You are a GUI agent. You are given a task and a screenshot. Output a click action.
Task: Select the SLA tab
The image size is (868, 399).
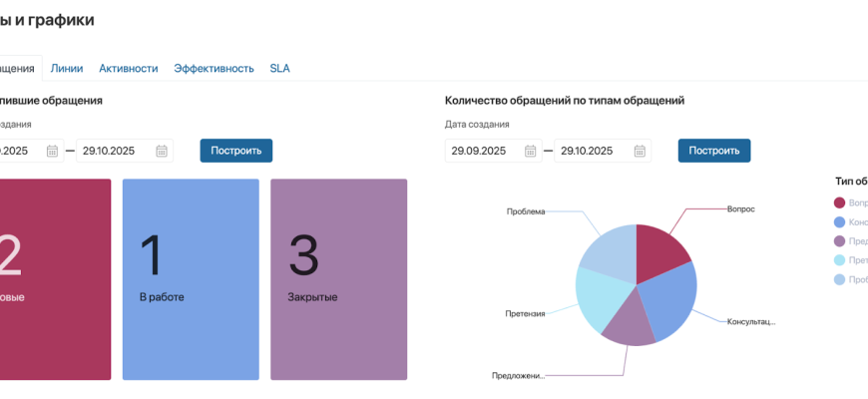coord(279,68)
